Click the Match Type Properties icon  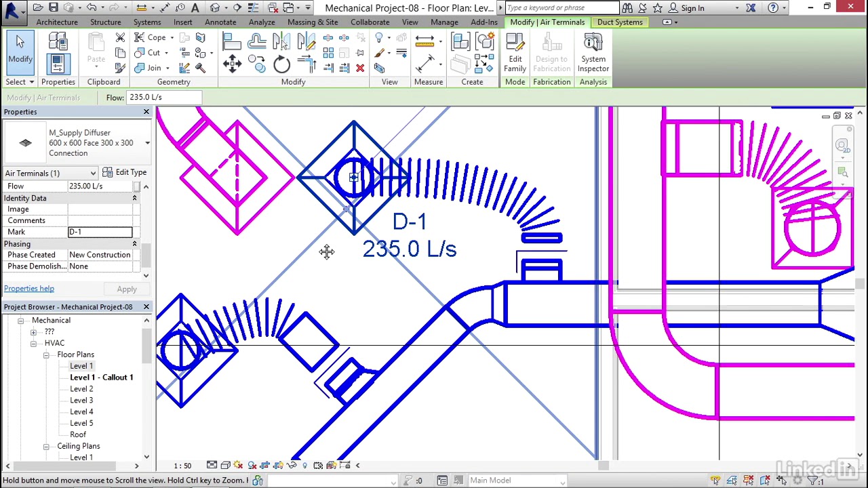point(120,68)
